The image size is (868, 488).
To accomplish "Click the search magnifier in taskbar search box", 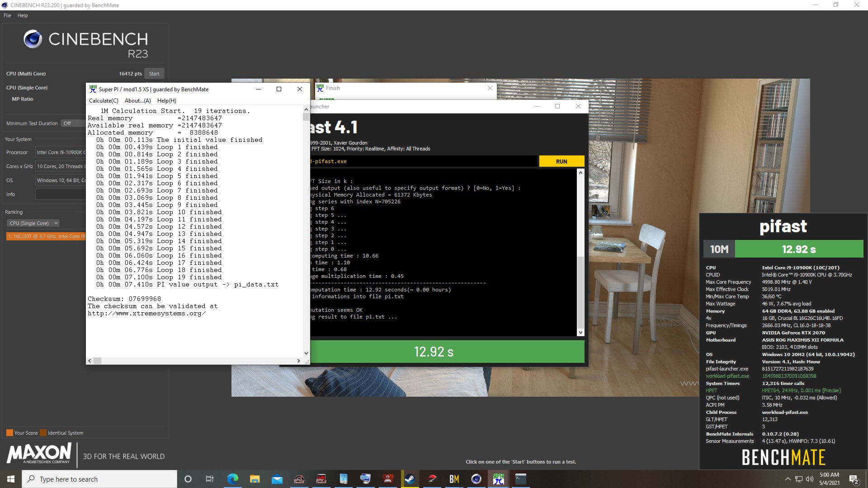I will click(31, 479).
